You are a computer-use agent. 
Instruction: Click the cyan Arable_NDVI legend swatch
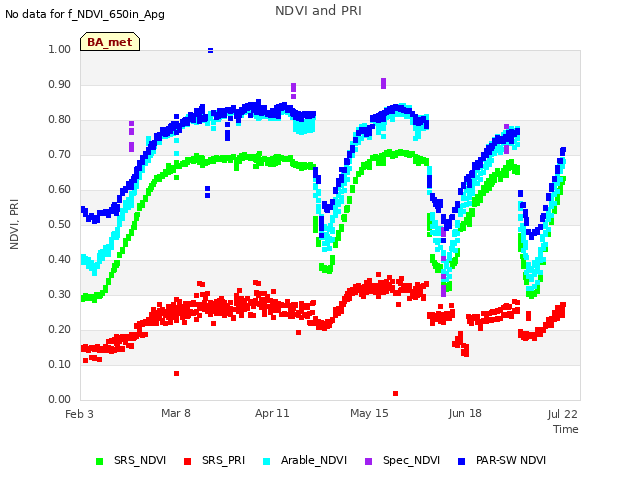coord(267,461)
